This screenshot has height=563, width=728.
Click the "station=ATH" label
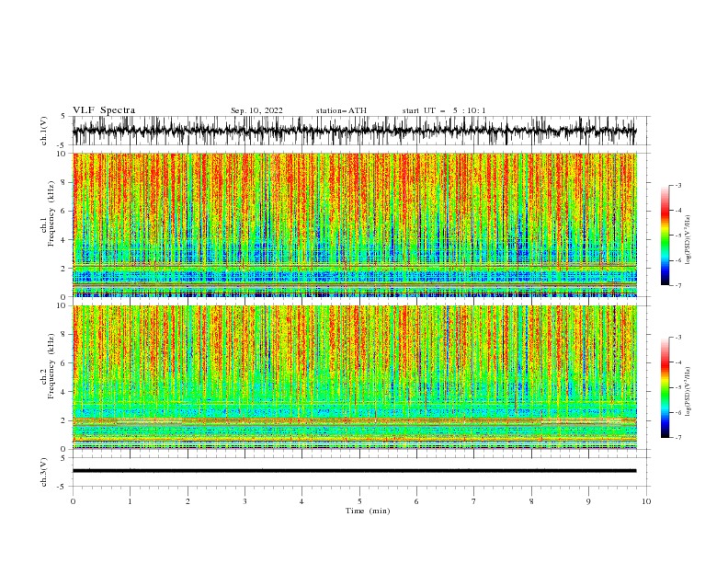341,110
